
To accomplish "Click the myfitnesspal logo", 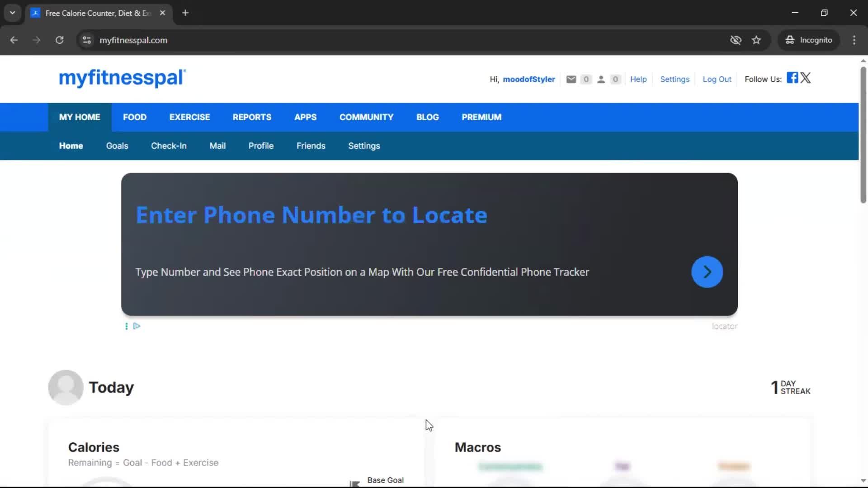I will 122,78.
